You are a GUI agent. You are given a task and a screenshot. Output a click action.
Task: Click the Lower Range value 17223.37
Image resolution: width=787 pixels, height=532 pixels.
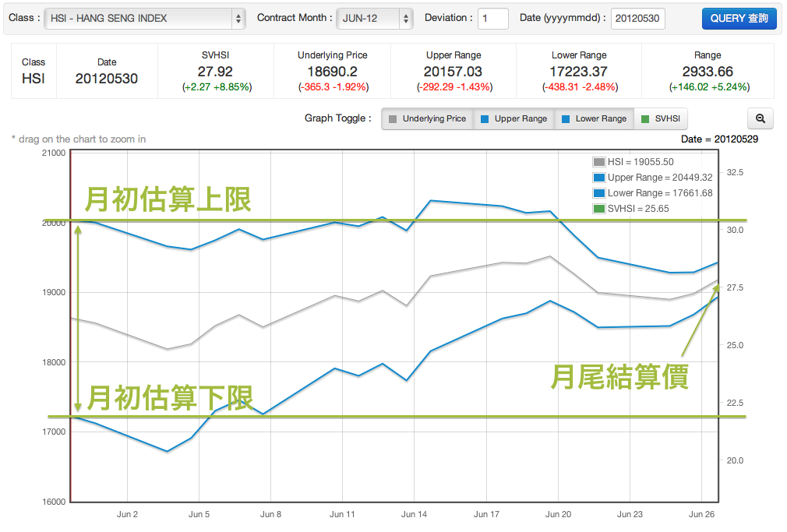(579, 72)
